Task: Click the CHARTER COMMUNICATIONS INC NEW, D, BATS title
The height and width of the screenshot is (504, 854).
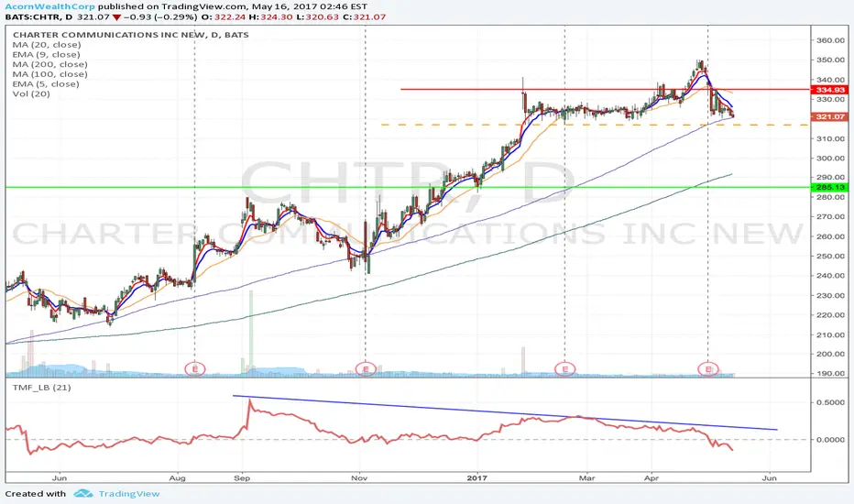Action: pos(131,35)
